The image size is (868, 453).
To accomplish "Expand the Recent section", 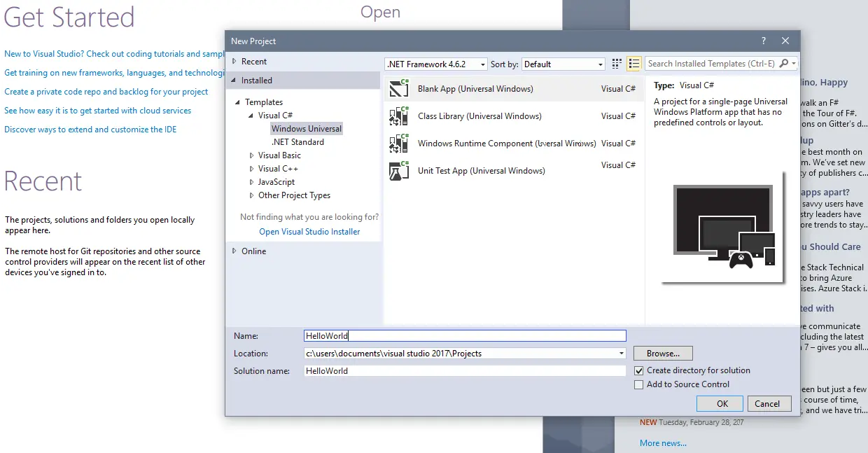I will (234, 62).
